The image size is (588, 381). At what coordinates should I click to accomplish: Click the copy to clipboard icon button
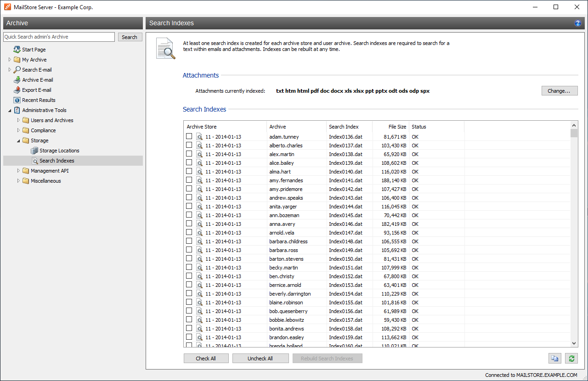click(x=555, y=359)
